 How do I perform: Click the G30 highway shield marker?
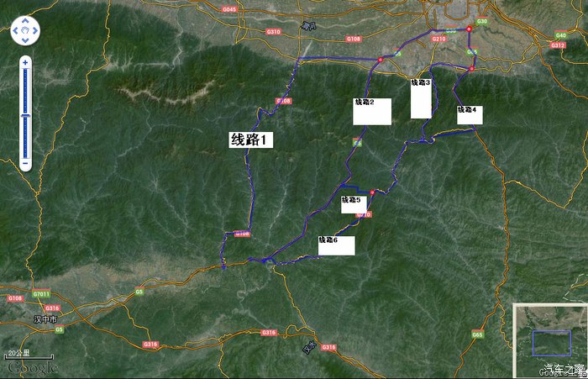coord(482,21)
